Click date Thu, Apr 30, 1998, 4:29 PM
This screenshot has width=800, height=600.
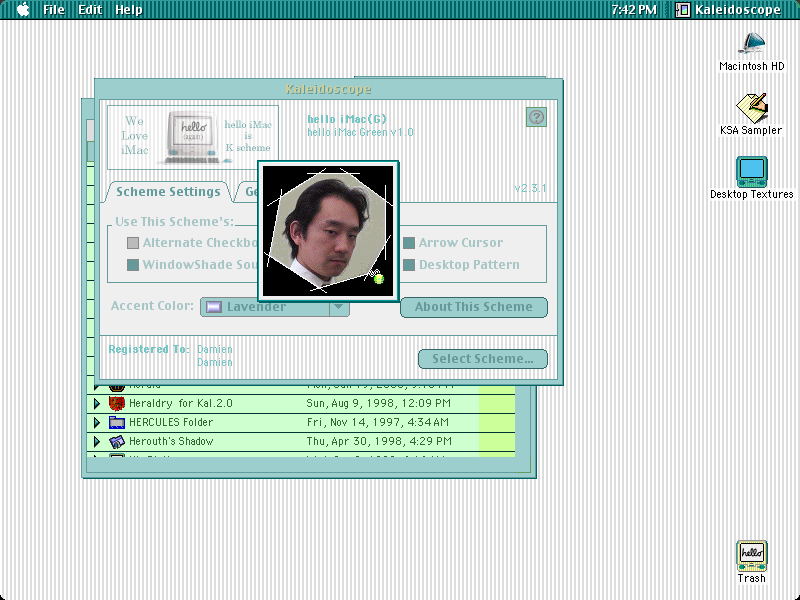[x=379, y=441]
